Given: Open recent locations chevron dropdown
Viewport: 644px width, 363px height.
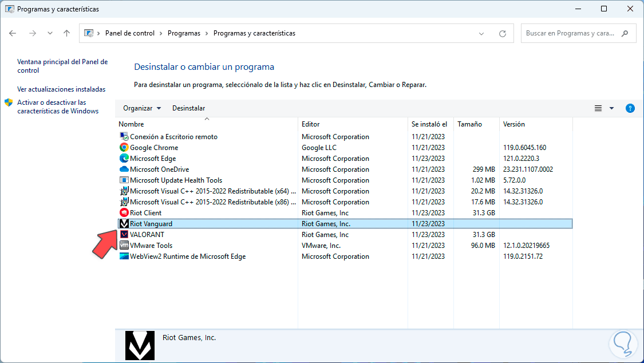Looking at the screenshot, I should pyautogui.click(x=50, y=33).
